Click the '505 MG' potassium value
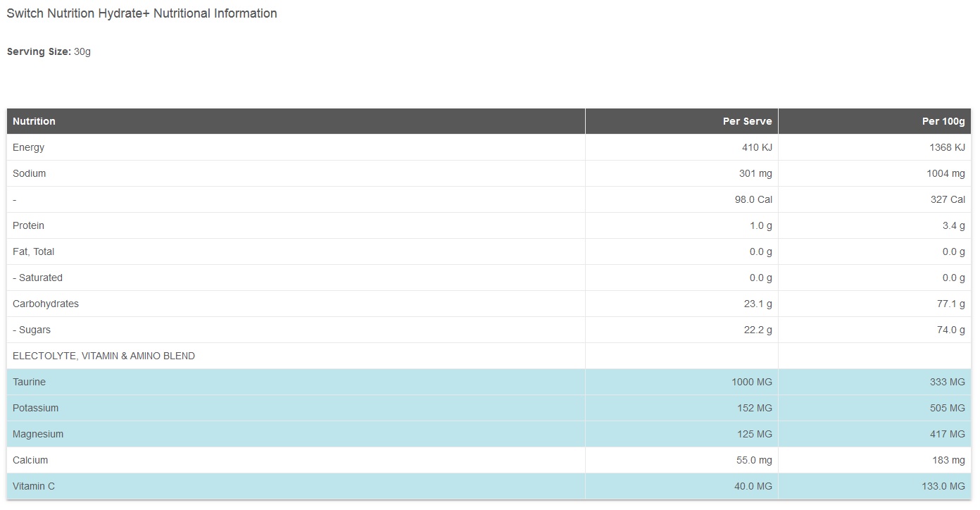Viewport: 980px width, 510px height. 948,408
